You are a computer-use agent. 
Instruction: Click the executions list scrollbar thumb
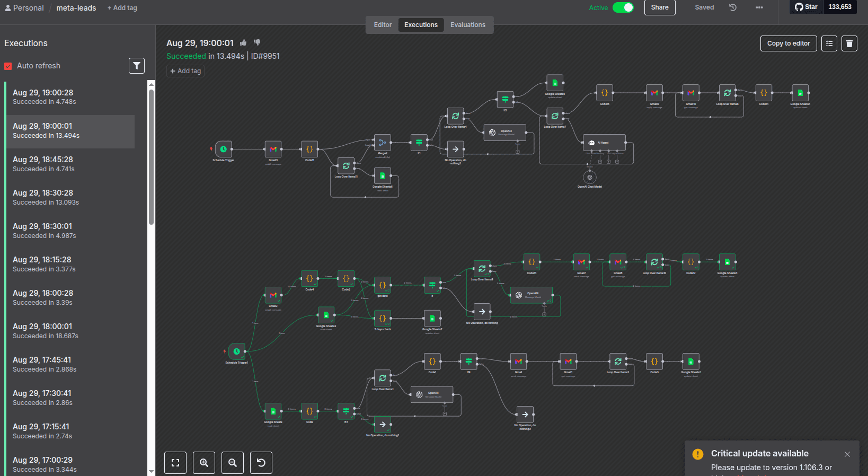(151, 156)
